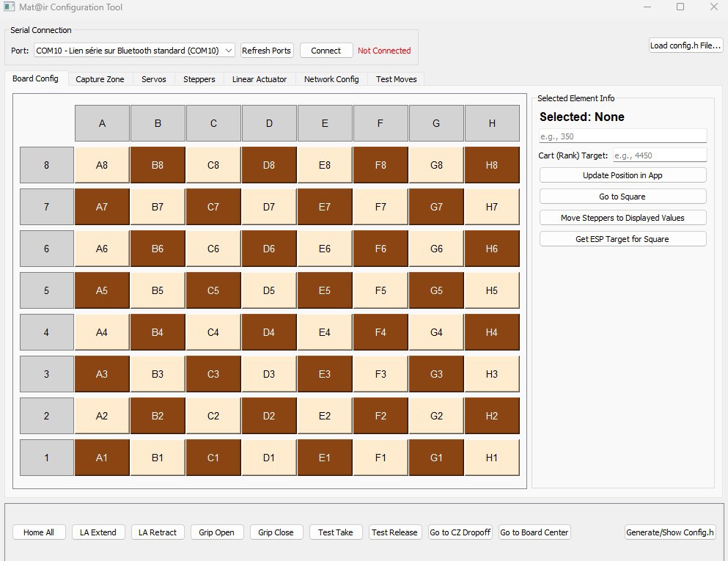Focus the Cart (Rank) Target field

[659, 155]
